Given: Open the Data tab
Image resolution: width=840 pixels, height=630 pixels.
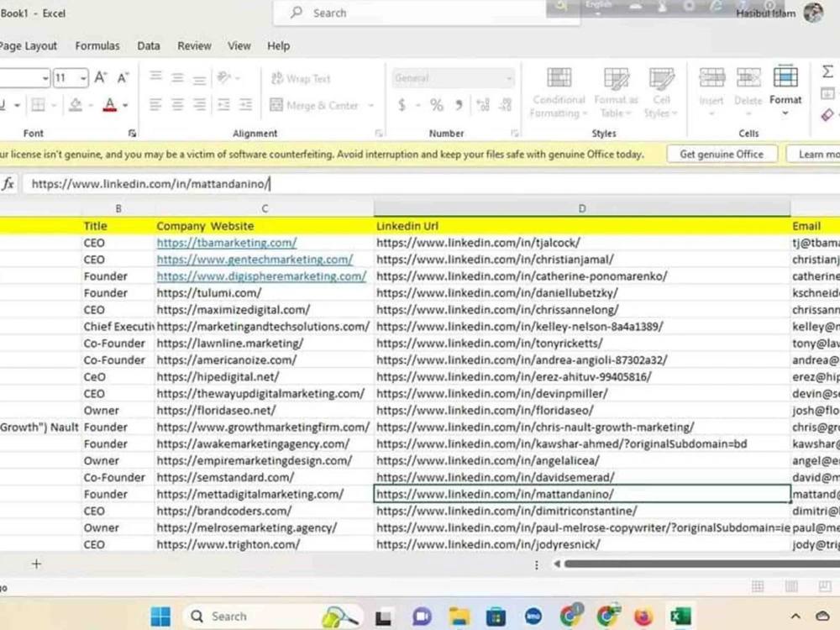Looking at the screenshot, I should point(149,46).
